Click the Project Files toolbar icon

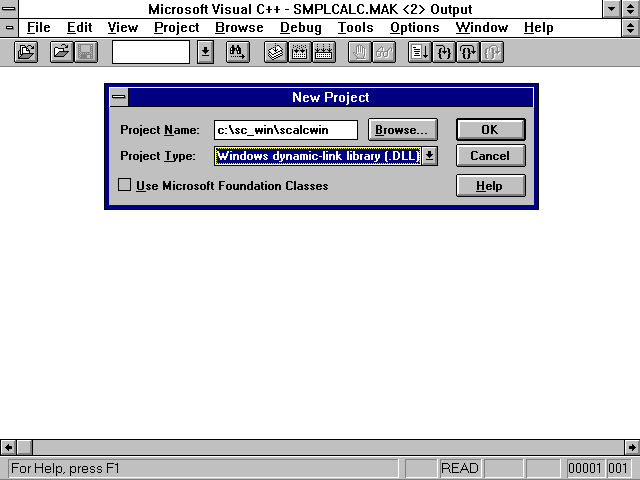[27, 52]
